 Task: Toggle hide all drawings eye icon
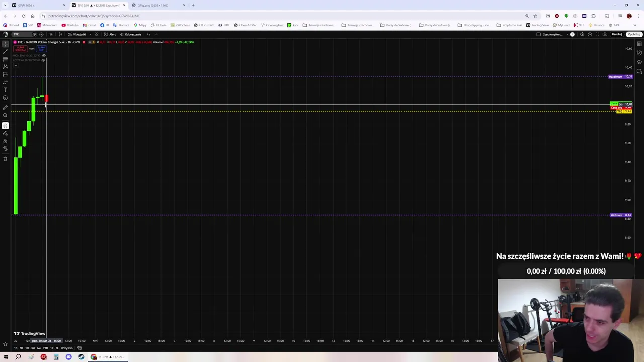tap(5, 148)
